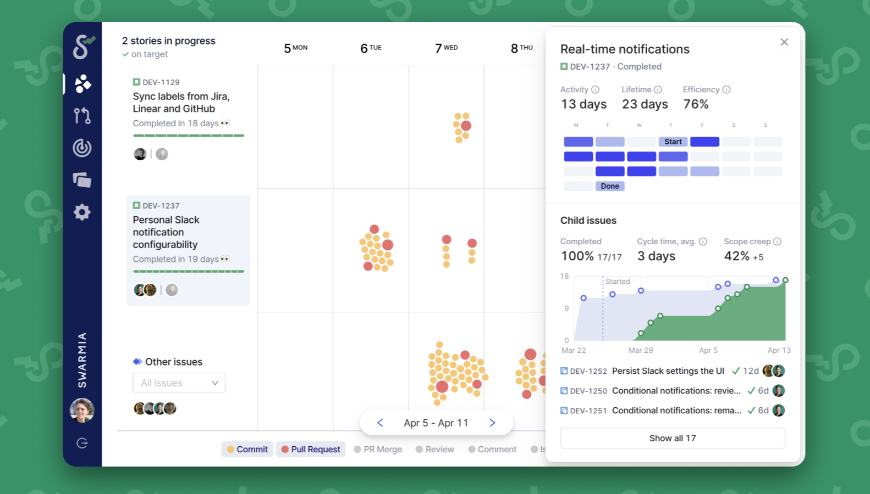Click the Wednesday activity cluster for DEV-1129

(462, 128)
